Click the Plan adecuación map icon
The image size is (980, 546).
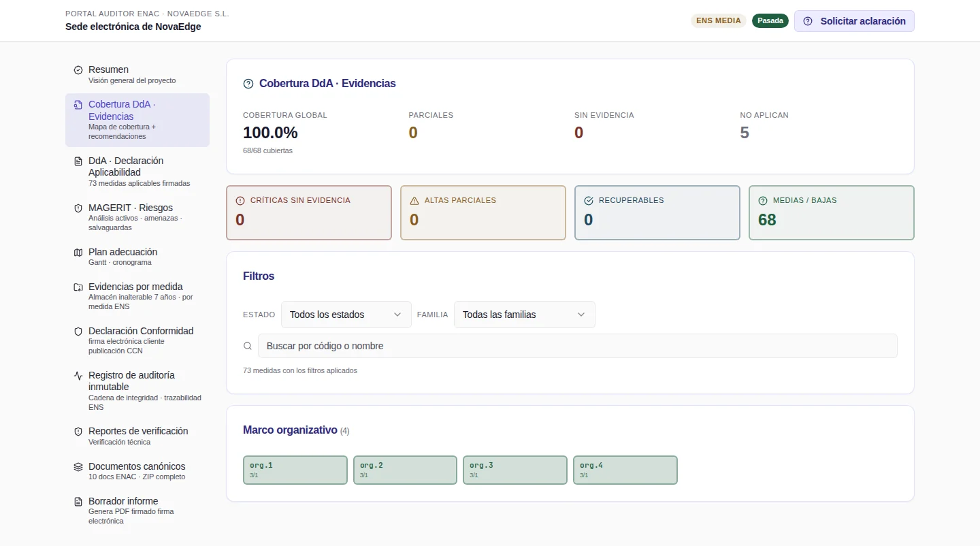point(78,253)
